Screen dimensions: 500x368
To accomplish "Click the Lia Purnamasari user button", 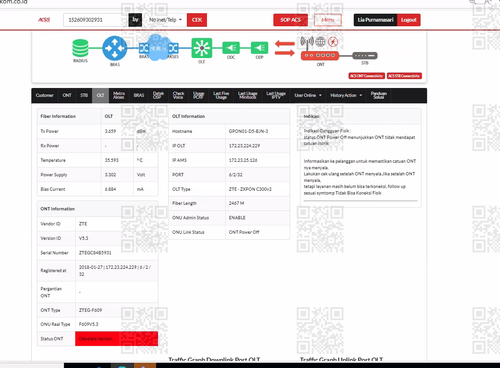I will [375, 20].
